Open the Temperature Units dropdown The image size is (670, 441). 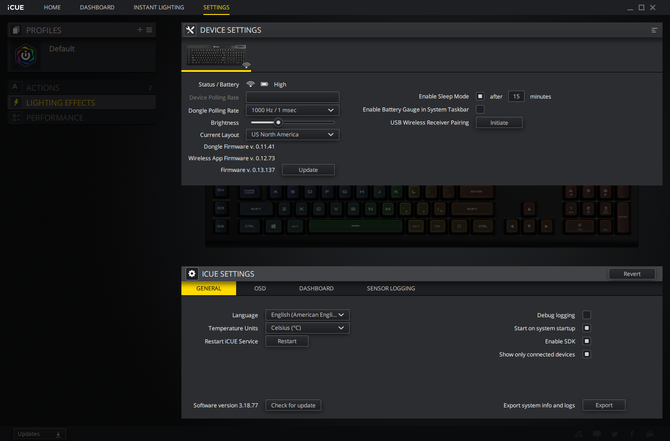(307, 328)
